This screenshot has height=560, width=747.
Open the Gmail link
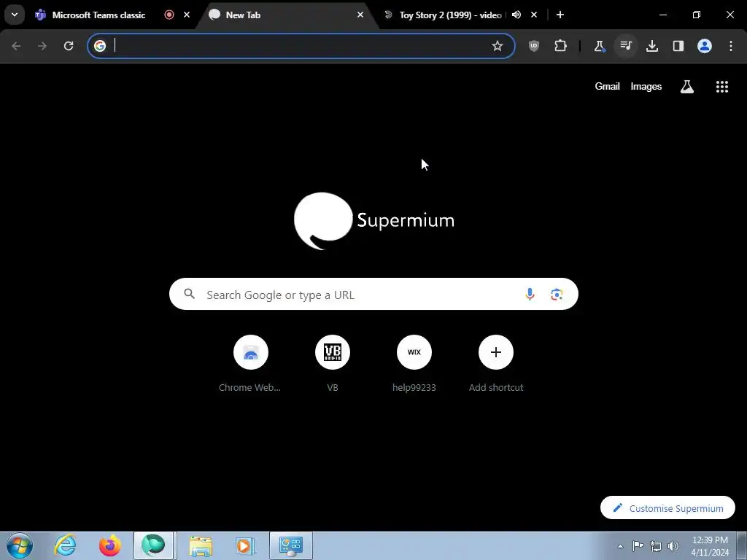coord(607,86)
